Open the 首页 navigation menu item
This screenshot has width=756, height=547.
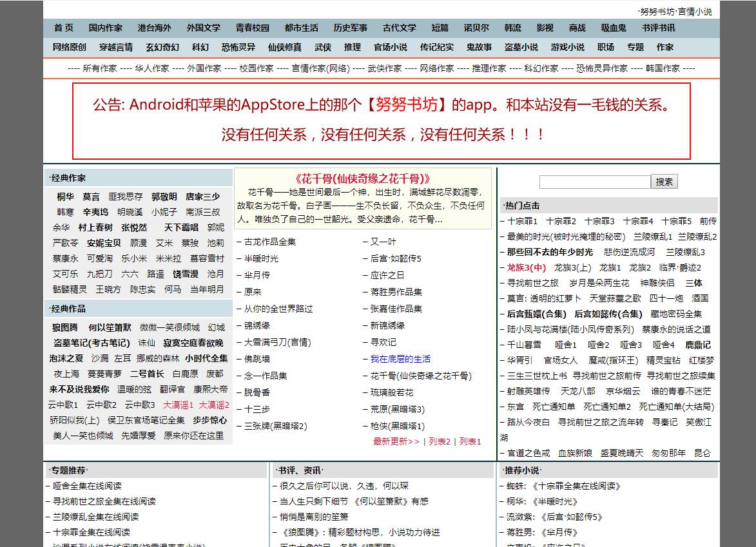click(63, 28)
